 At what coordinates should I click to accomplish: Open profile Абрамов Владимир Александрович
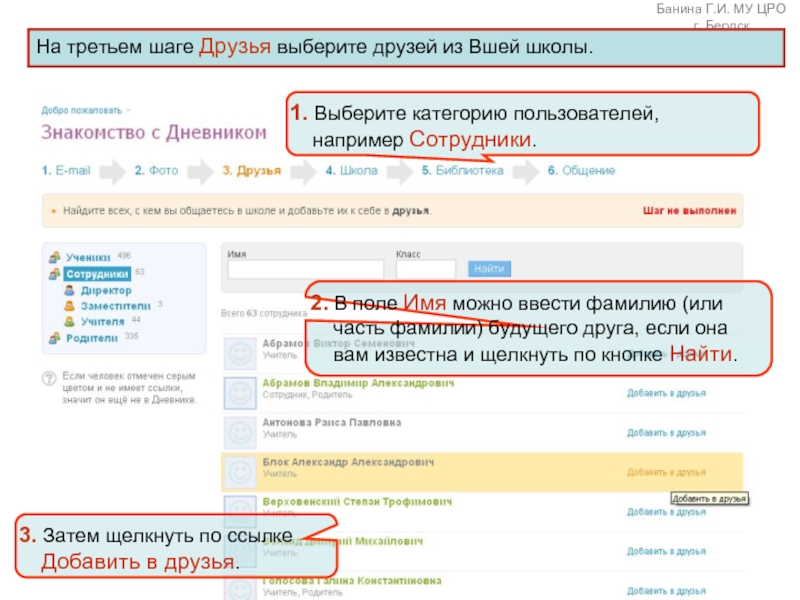pos(358,383)
